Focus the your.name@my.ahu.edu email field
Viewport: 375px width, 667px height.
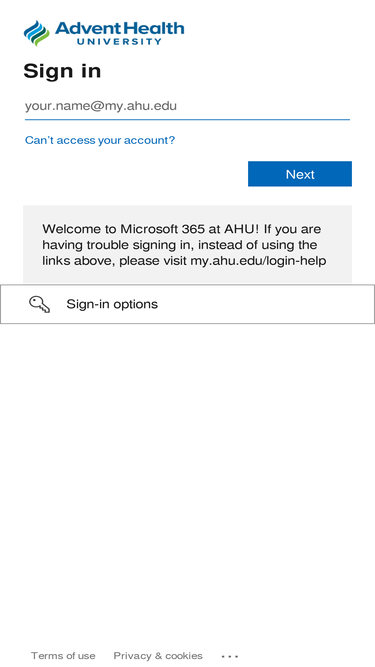188,106
